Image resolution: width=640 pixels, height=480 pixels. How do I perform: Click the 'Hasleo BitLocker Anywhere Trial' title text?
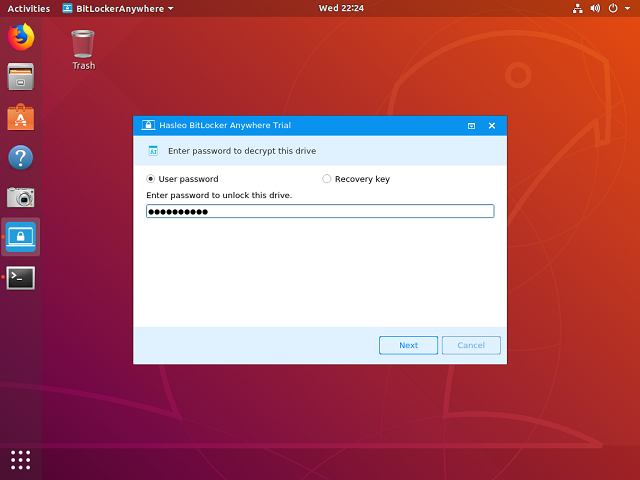point(225,125)
